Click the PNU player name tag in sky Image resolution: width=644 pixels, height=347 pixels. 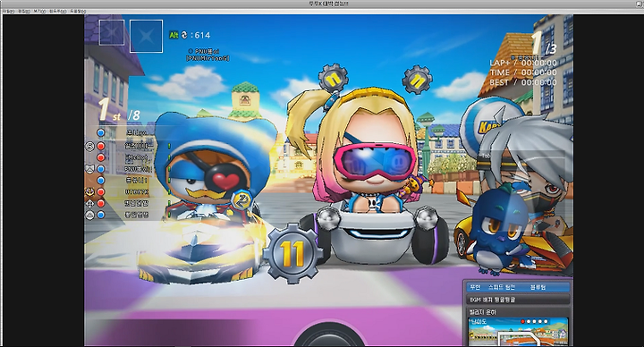208,55
